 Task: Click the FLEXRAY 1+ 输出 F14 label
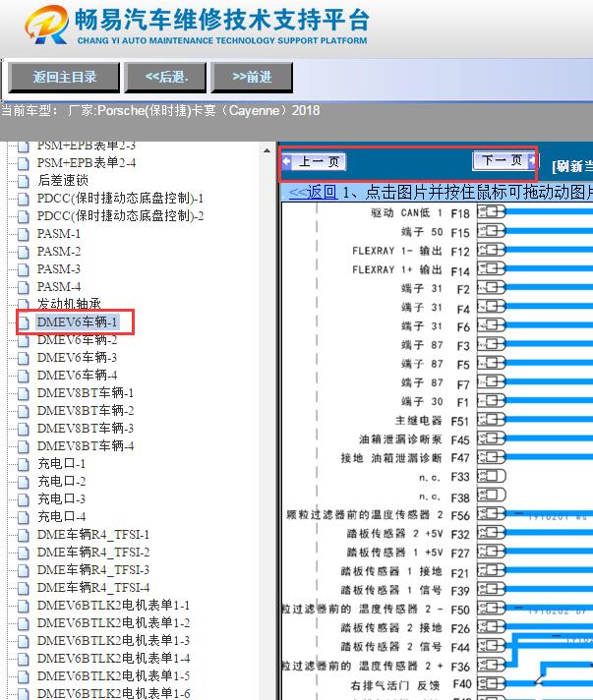[x=411, y=270]
